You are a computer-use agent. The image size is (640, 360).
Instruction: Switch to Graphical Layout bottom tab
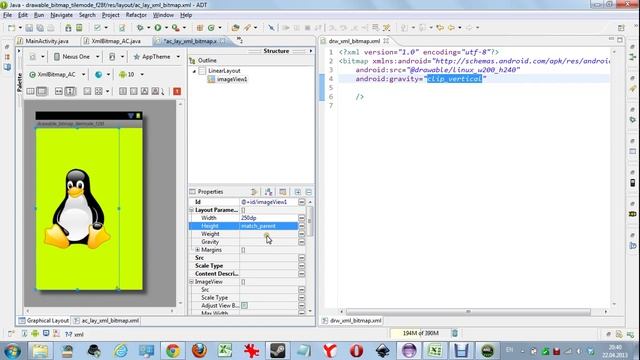(44, 321)
